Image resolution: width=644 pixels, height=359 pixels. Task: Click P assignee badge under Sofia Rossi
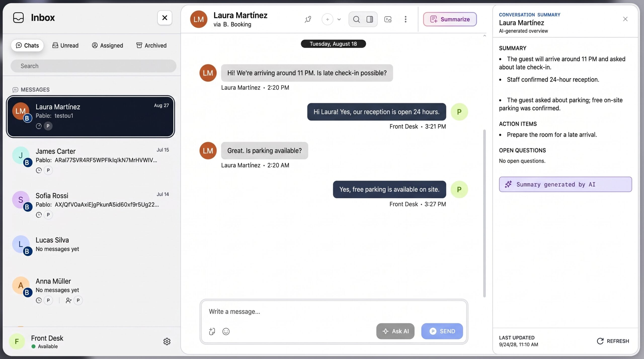point(48,215)
